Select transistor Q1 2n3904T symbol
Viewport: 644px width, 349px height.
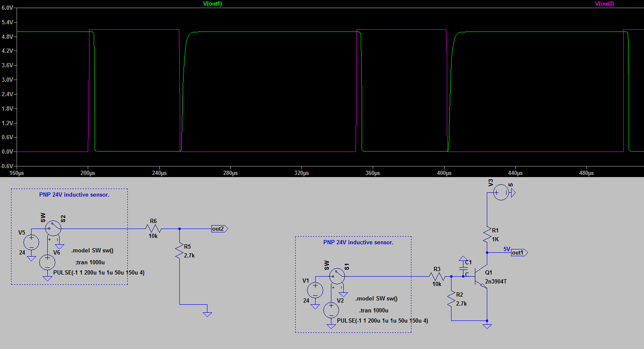[482, 277]
